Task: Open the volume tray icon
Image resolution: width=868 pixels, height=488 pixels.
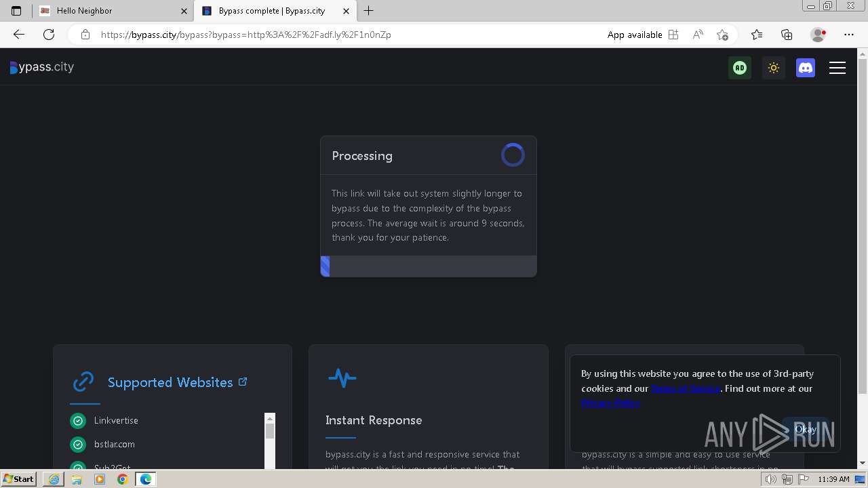Action: pyautogui.click(x=770, y=479)
